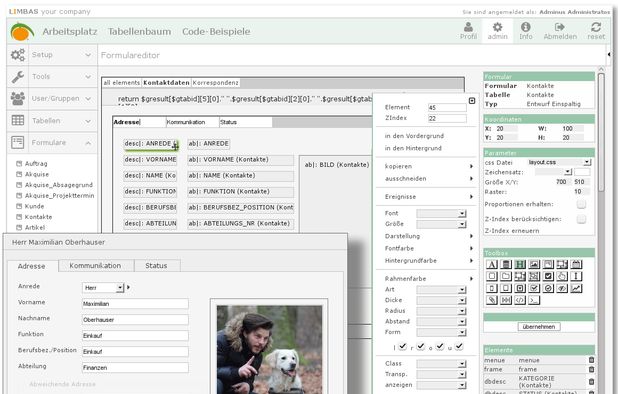Viewport: 618px width, 394px height.
Task: Open the Radius dropdown in context menu
Action: pos(441,311)
